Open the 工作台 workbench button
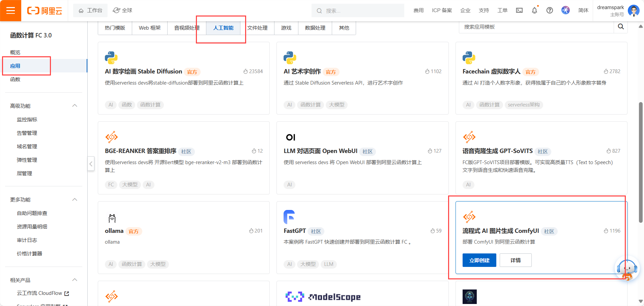Image resolution: width=644 pixels, height=306 pixels. point(90,10)
